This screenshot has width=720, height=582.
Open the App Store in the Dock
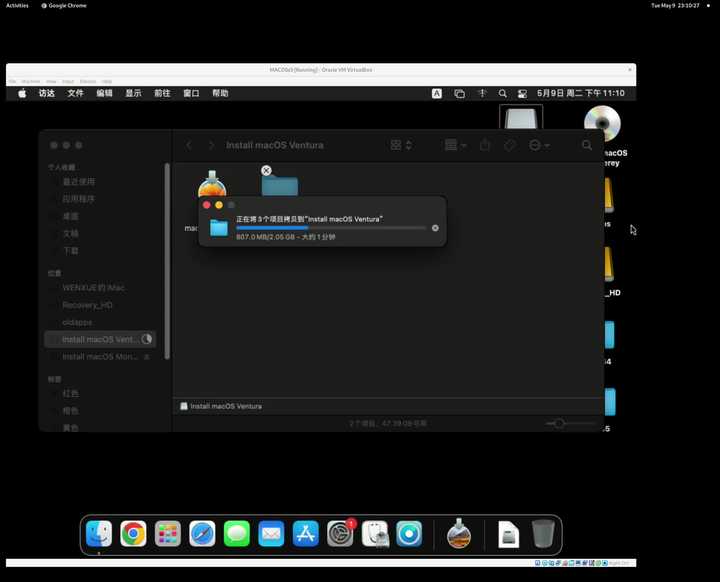click(305, 534)
